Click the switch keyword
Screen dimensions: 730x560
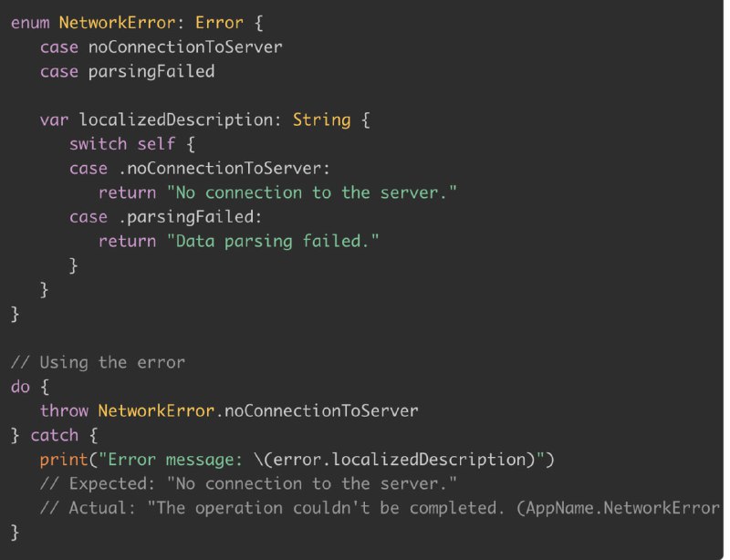(98, 144)
